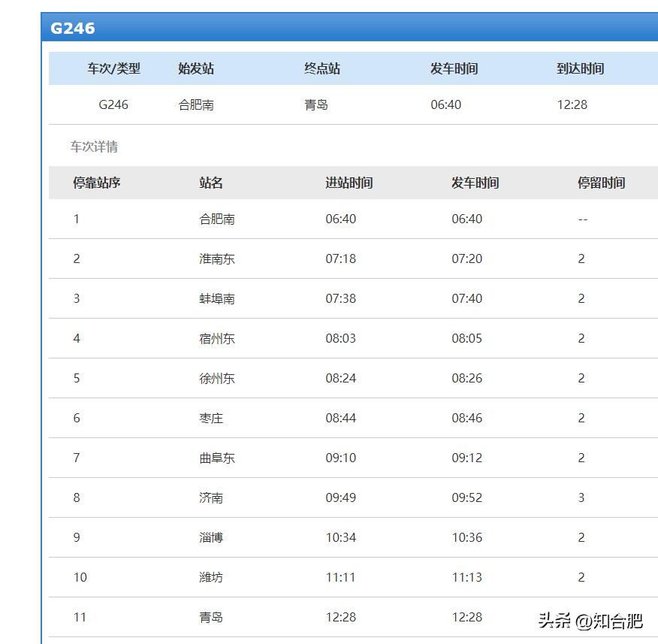Click the 曲阜东 station name
The image size is (658, 644).
coord(217,458)
